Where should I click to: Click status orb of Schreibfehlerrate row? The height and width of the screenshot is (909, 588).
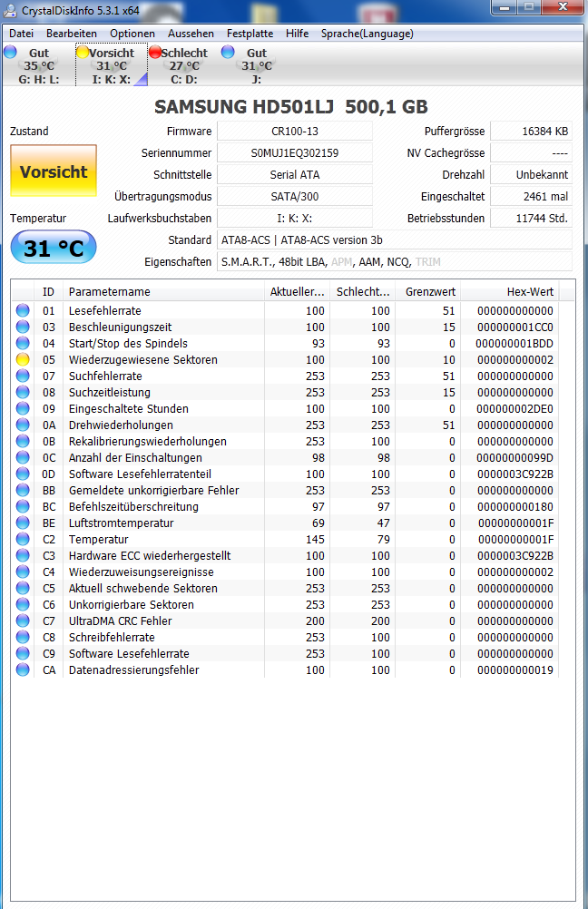[23, 637]
